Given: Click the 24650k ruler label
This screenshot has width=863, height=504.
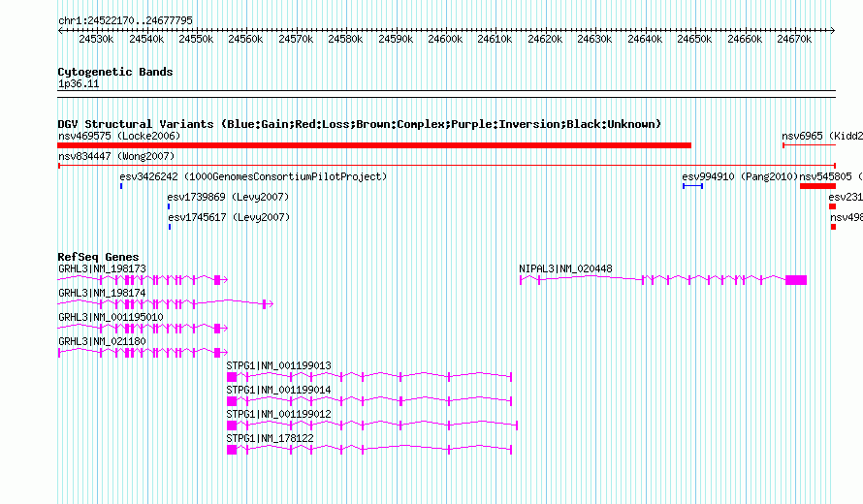Looking at the screenshot, I should pyautogui.click(x=694, y=39).
